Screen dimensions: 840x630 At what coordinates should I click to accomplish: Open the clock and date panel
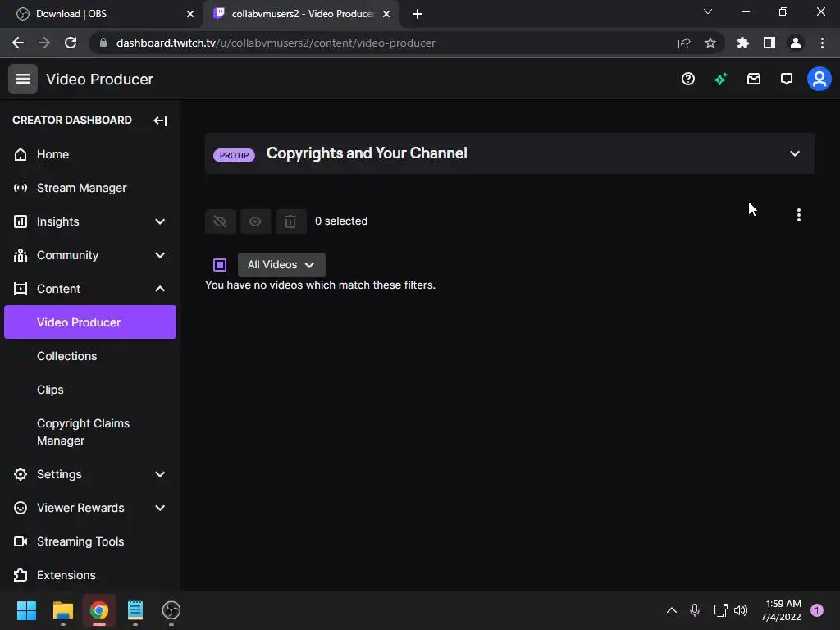(x=781, y=610)
